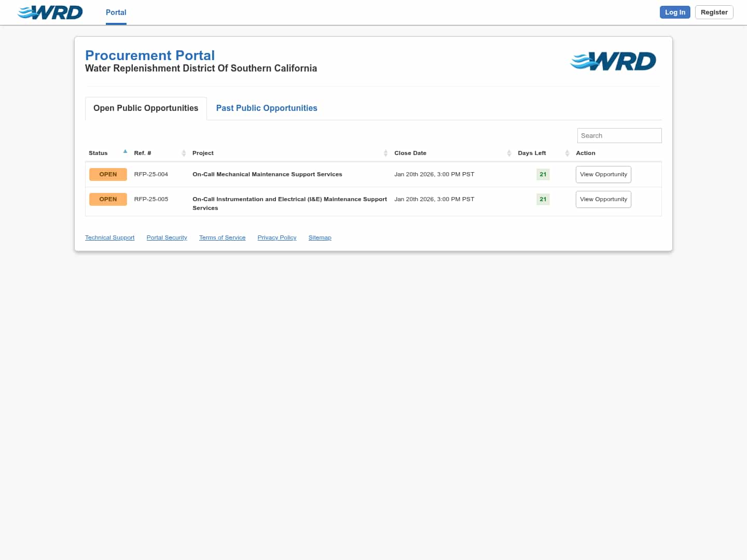The width and height of the screenshot is (747, 560).
Task: Sort table by Ref. # column header
Action: (160, 153)
